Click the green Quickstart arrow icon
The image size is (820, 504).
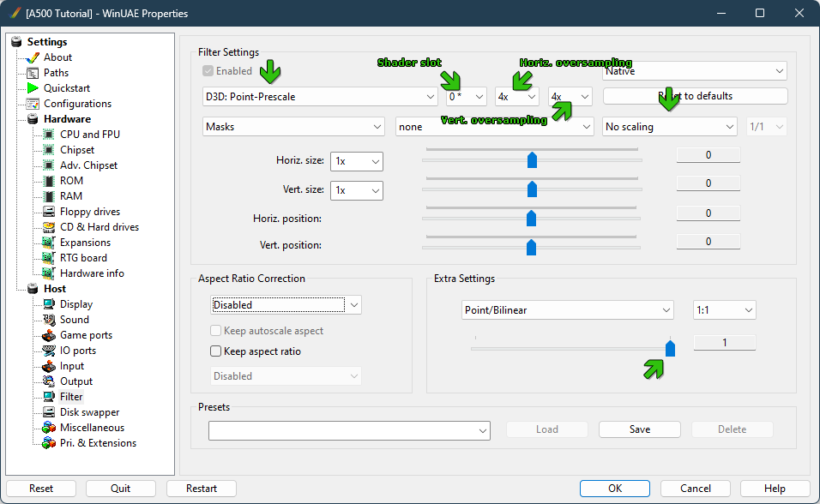pos(33,87)
